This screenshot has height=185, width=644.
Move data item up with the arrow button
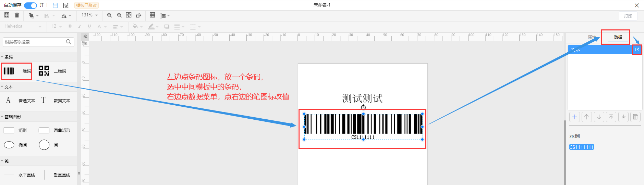(587, 117)
